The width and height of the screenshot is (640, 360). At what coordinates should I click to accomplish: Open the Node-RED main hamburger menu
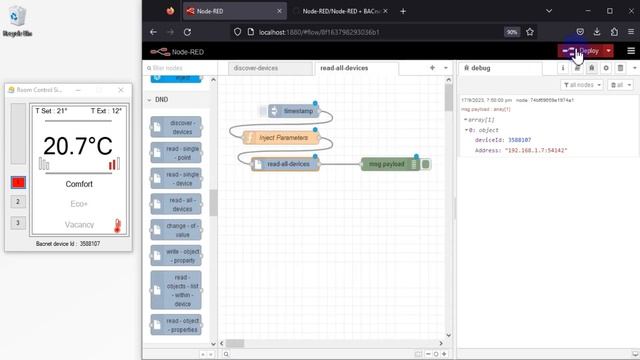coord(631,51)
